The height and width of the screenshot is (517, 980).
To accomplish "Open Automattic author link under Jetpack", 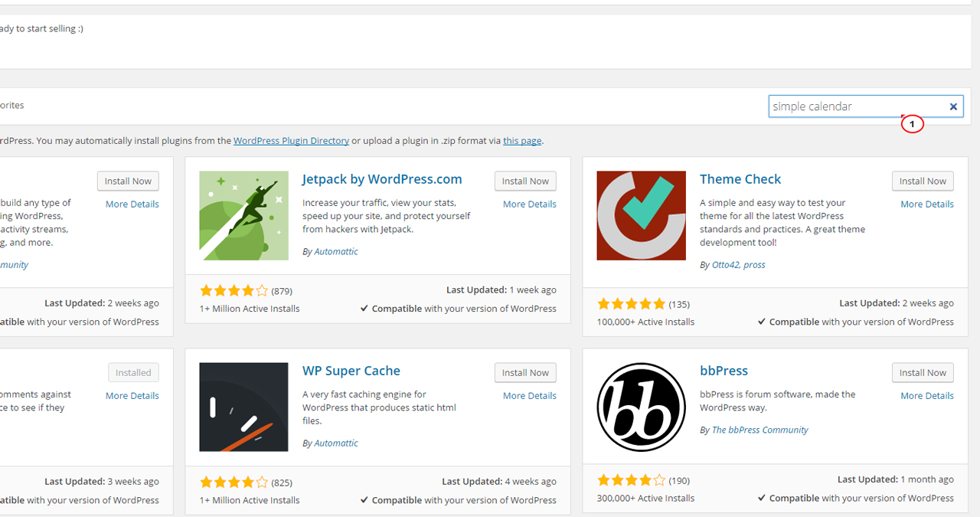I will (336, 251).
